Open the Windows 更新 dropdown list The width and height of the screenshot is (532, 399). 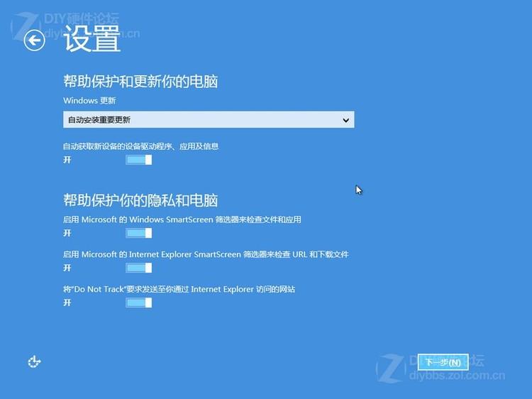pos(209,119)
